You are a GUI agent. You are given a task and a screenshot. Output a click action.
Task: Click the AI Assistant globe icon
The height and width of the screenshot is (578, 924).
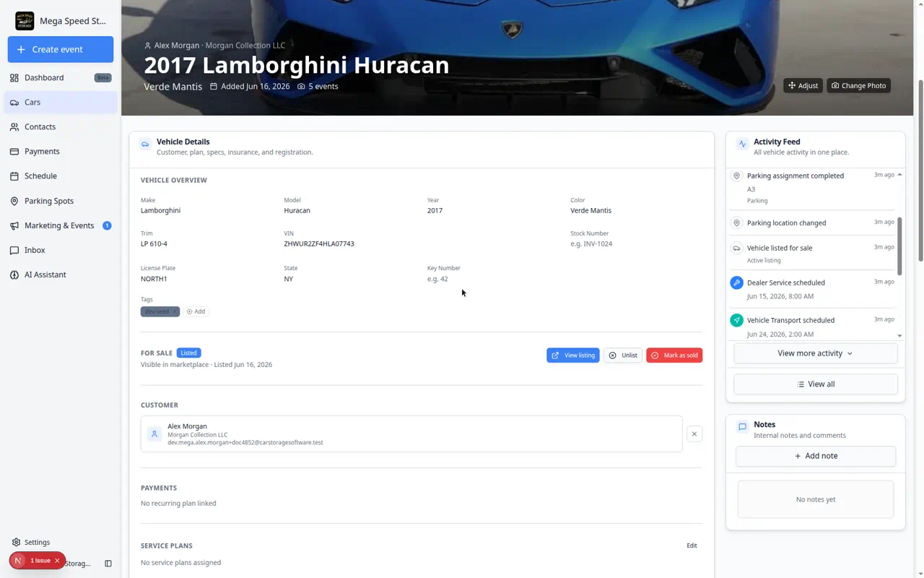tap(14, 275)
